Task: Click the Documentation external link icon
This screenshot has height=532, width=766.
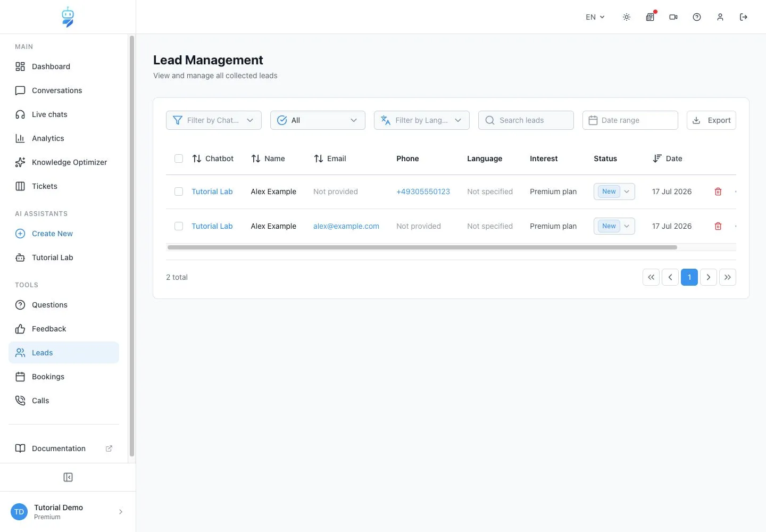Action: (x=109, y=448)
